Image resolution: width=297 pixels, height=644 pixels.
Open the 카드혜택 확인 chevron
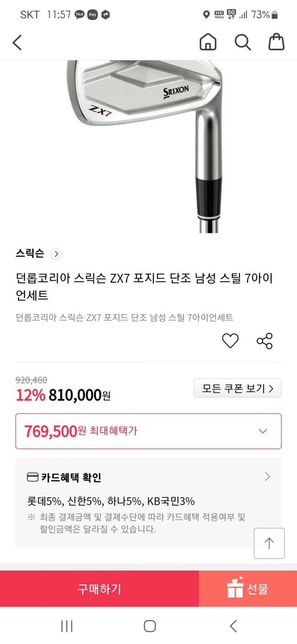coord(268,477)
